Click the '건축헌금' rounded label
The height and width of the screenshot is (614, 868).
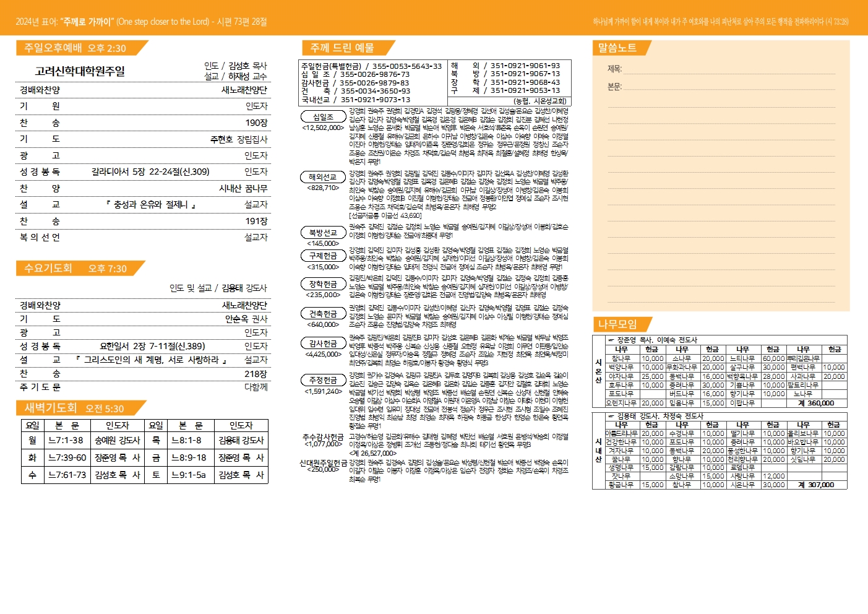[323, 314]
